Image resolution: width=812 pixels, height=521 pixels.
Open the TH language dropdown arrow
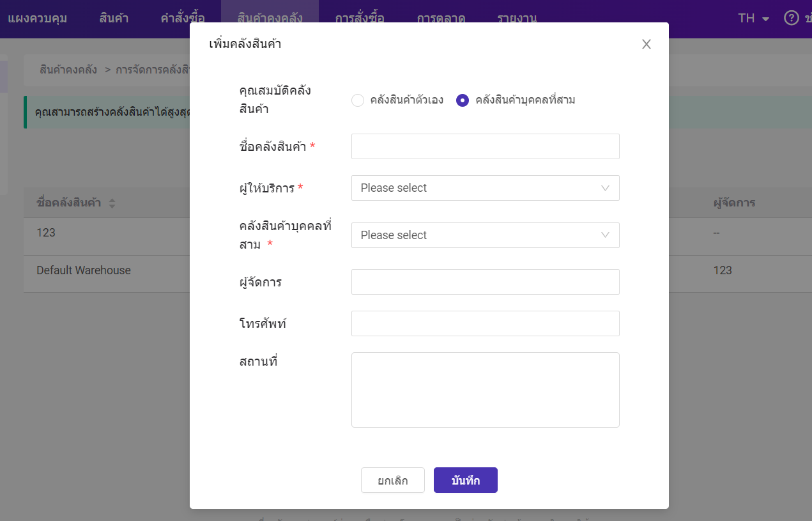766,19
